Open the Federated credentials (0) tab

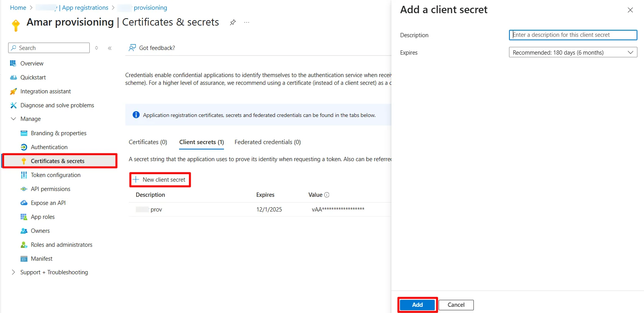pos(268,142)
